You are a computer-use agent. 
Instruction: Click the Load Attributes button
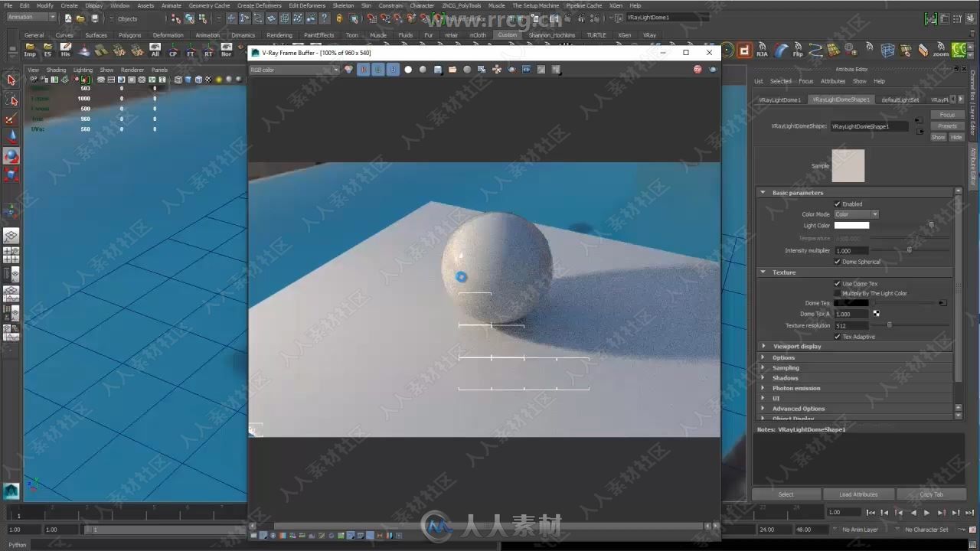click(x=858, y=494)
